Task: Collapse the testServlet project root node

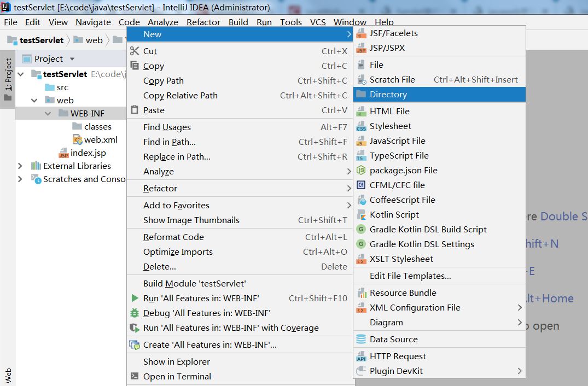Action: [x=21, y=74]
